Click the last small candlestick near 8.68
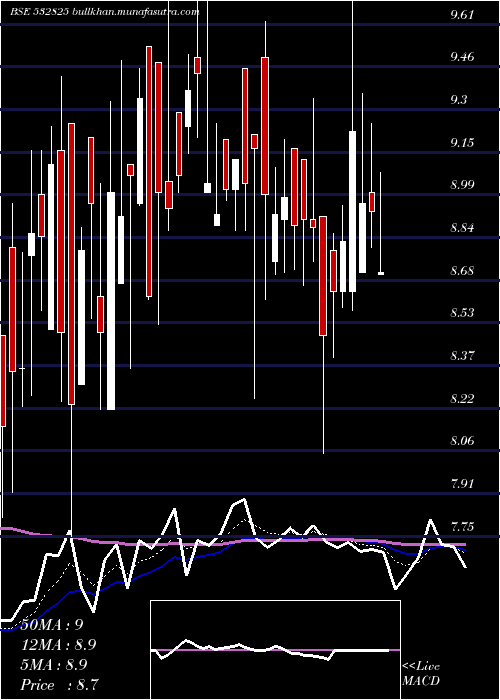Screen dimensions: 500x700 (x=381, y=273)
